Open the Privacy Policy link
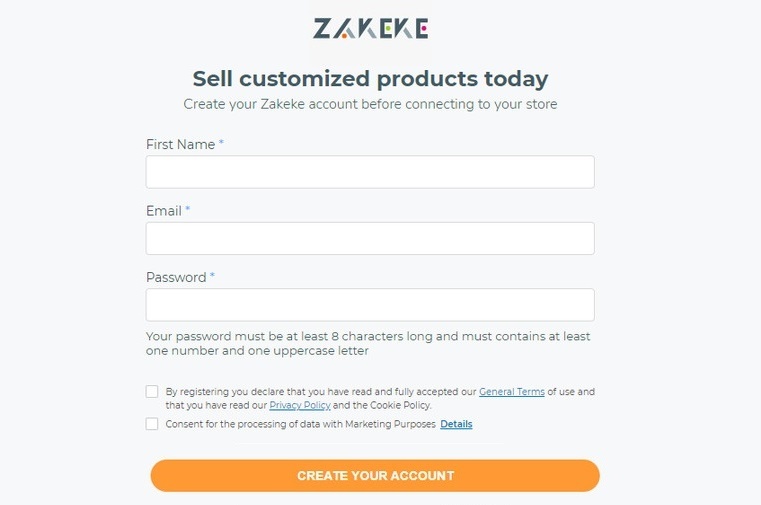Image resolution: width=761 pixels, height=505 pixels. (300, 405)
